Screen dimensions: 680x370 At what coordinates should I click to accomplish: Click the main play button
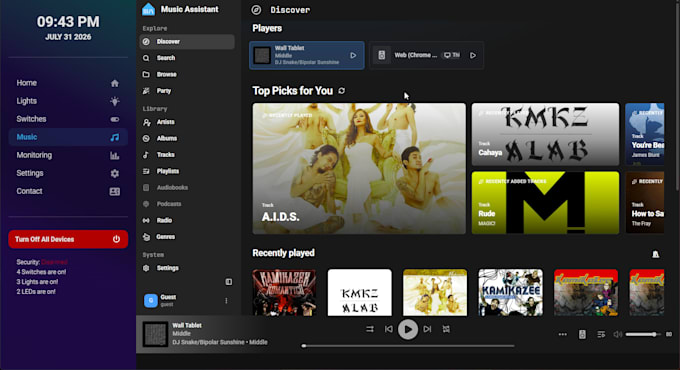click(x=408, y=330)
